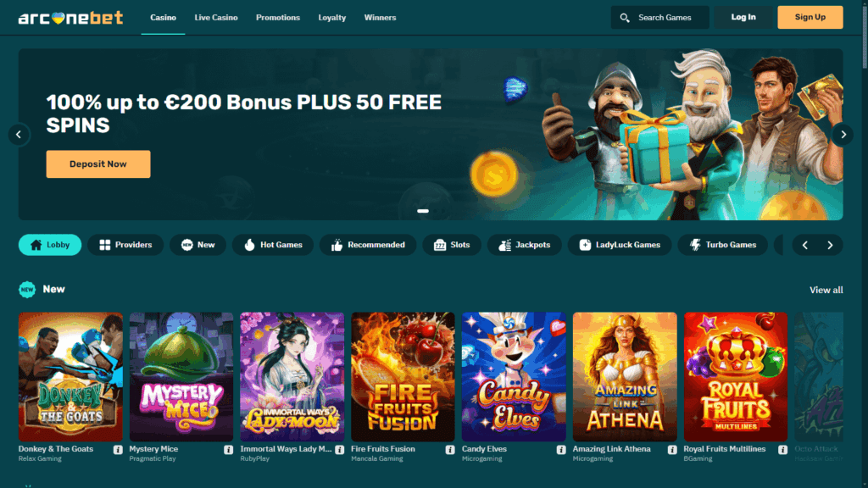Open the Promotions menu
Image resolution: width=868 pixels, height=488 pixels.
pyautogui.click(x=278, y=18)
